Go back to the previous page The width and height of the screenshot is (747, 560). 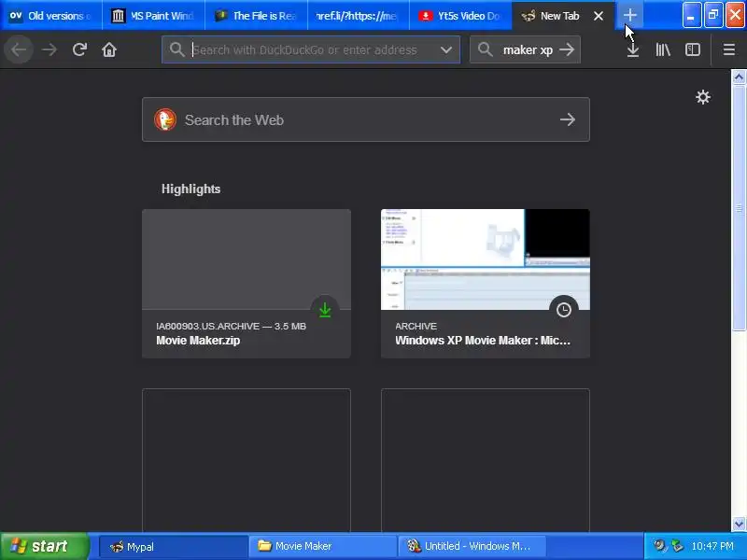point(19,49)
